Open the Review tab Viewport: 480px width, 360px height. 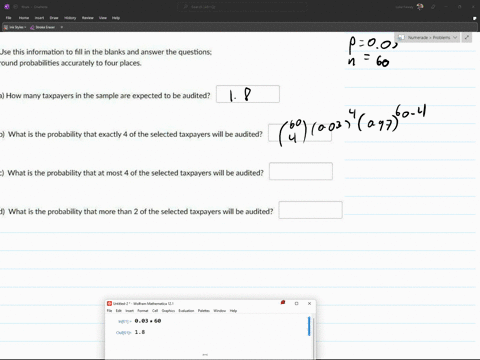88,18
